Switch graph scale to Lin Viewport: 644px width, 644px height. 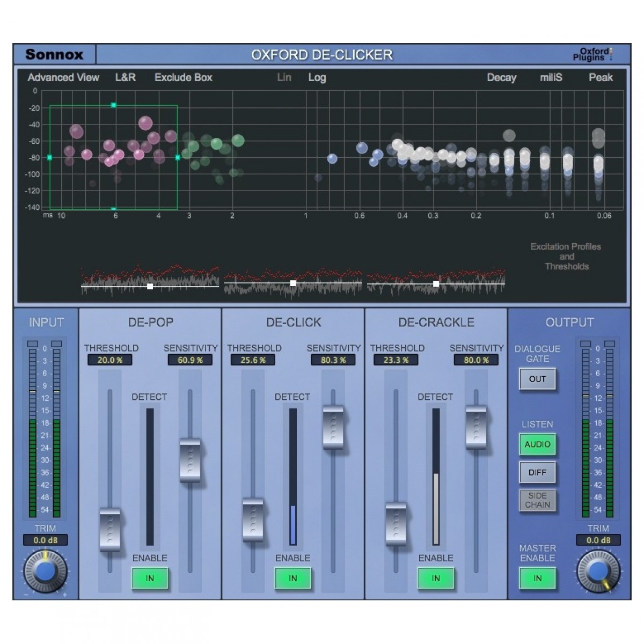pyautogui.click(x=284, y=77)
